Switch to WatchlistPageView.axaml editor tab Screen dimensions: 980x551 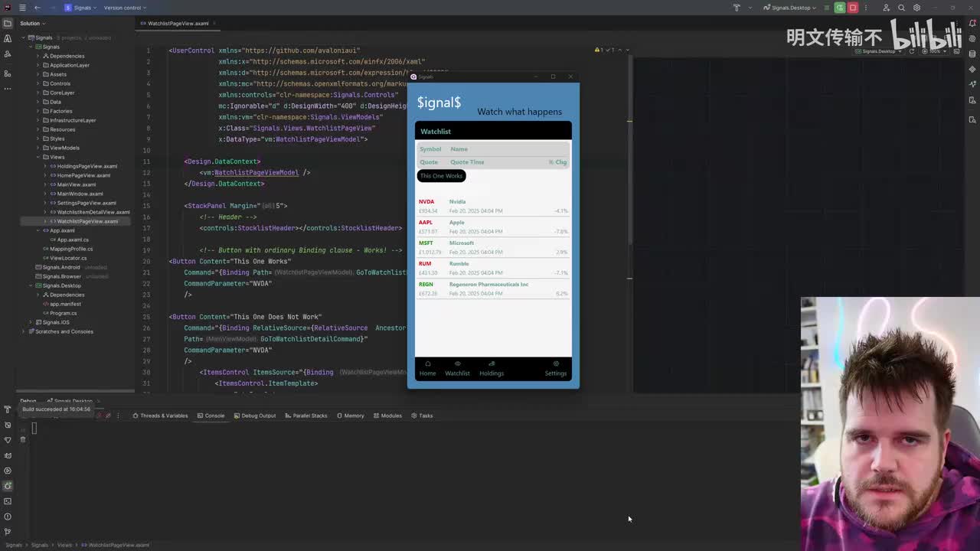(178, 23)
